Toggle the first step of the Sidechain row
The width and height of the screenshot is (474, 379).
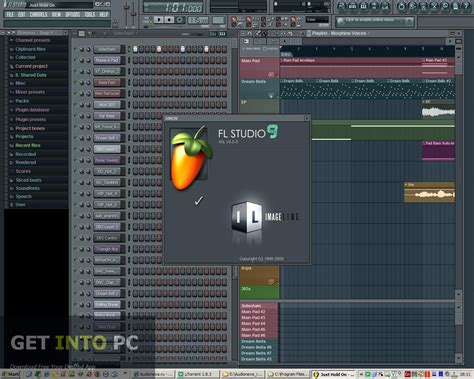coord(135,49)
